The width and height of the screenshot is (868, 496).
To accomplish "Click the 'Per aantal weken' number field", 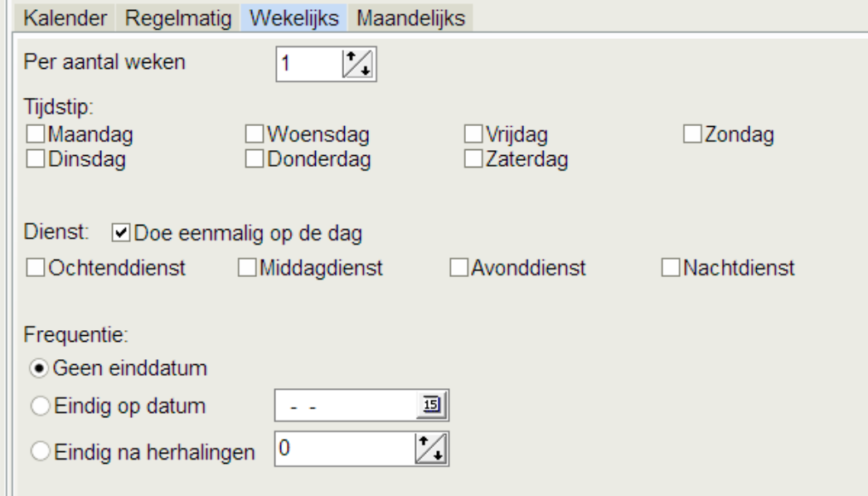I will tap(307, 66).
